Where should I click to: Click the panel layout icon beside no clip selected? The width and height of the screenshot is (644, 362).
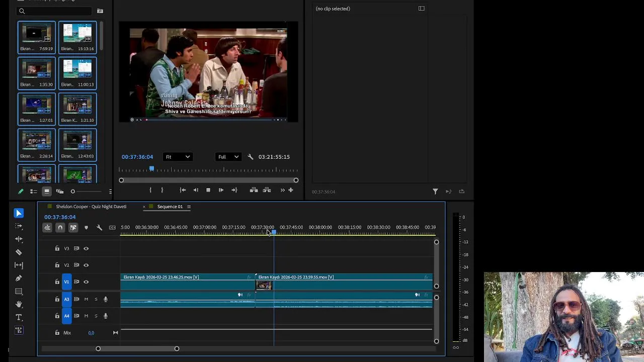(422, 9)
